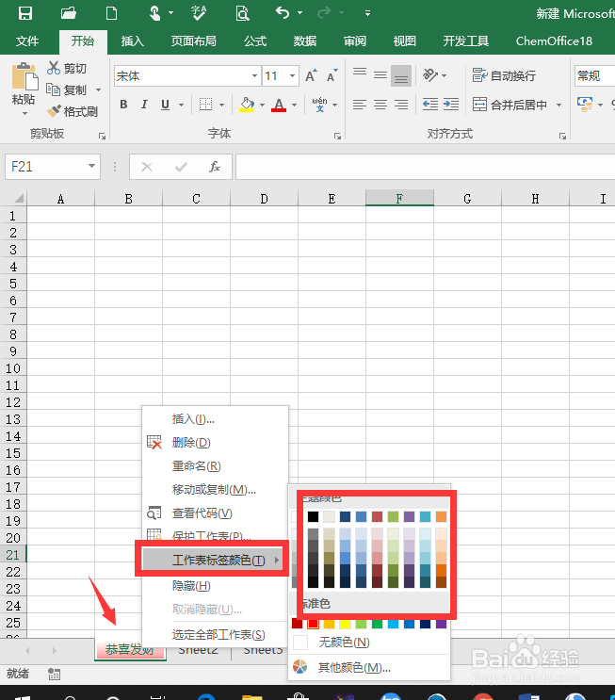This screenshot has width=615, height=700.
Task: Choose 重命名(R) in the context menu
Action: click(x=215, y=466)
